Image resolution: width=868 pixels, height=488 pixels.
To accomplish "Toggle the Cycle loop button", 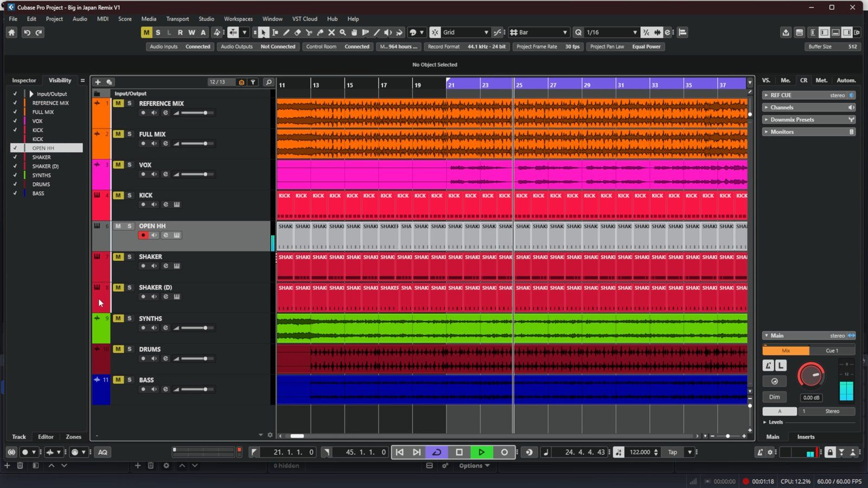I will [x=437, y=452].
